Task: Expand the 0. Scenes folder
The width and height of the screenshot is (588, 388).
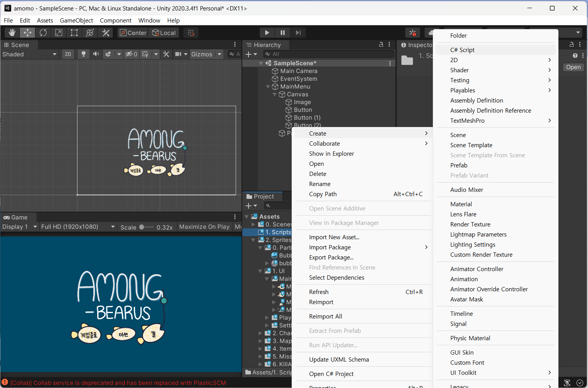Action: (254, 224)
